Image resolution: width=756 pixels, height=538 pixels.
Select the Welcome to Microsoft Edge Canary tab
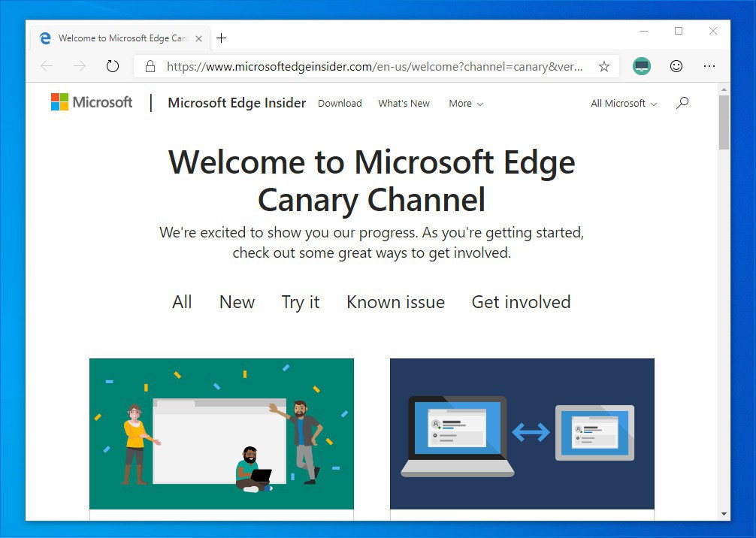[x=120, y=38]
